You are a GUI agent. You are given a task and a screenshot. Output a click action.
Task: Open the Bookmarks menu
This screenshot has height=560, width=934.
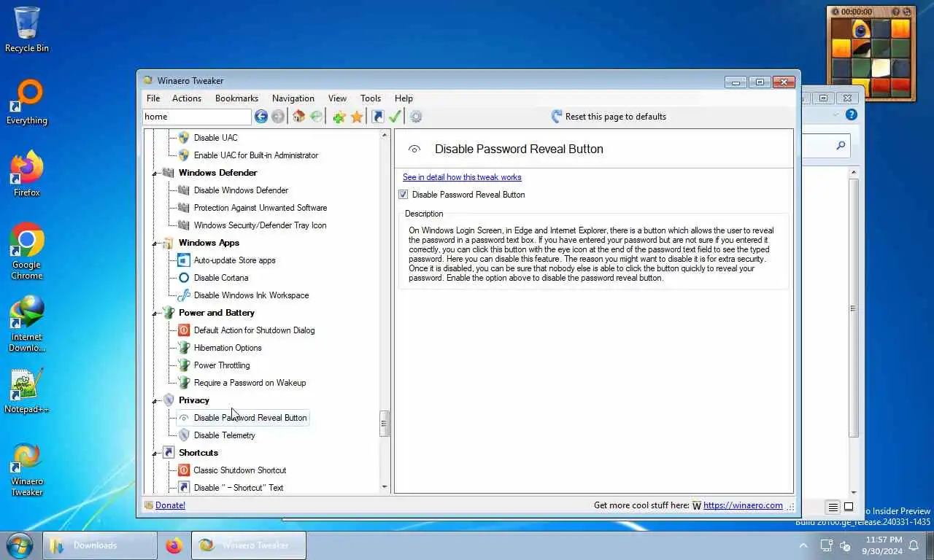click(236, 98)
